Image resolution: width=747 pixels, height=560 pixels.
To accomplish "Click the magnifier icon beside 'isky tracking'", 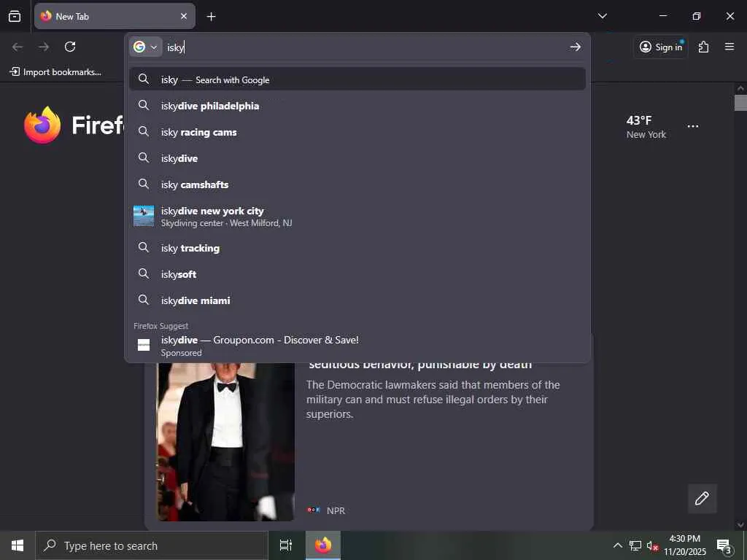I will tap(144, 246).
